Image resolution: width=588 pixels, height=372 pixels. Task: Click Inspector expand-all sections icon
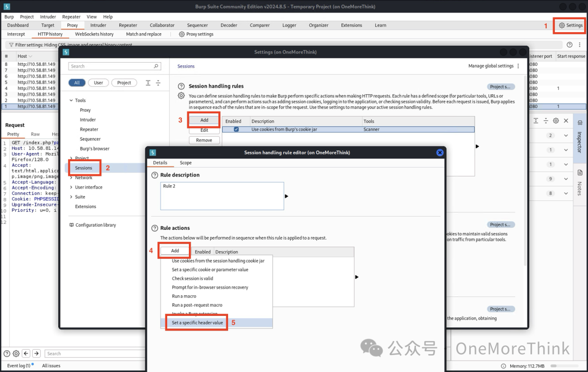536,120
